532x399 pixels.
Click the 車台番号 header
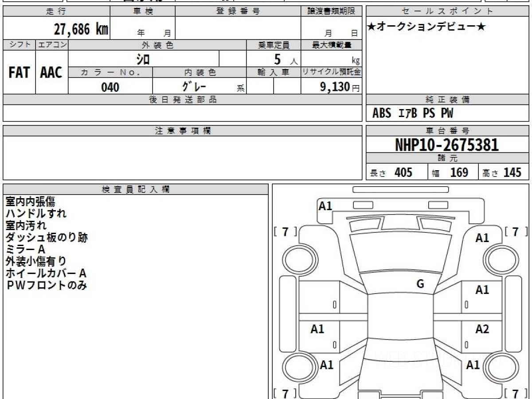[x=448, y=131]
